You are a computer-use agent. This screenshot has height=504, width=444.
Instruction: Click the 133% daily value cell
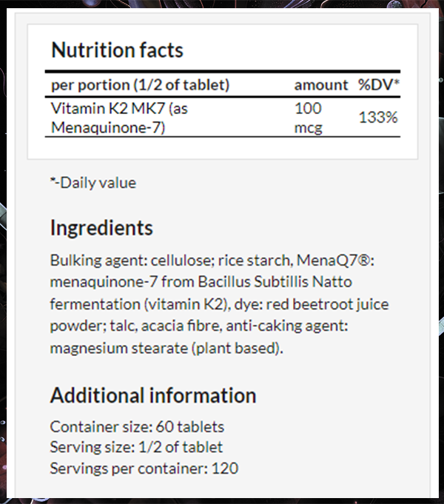(x=378, y=118)
